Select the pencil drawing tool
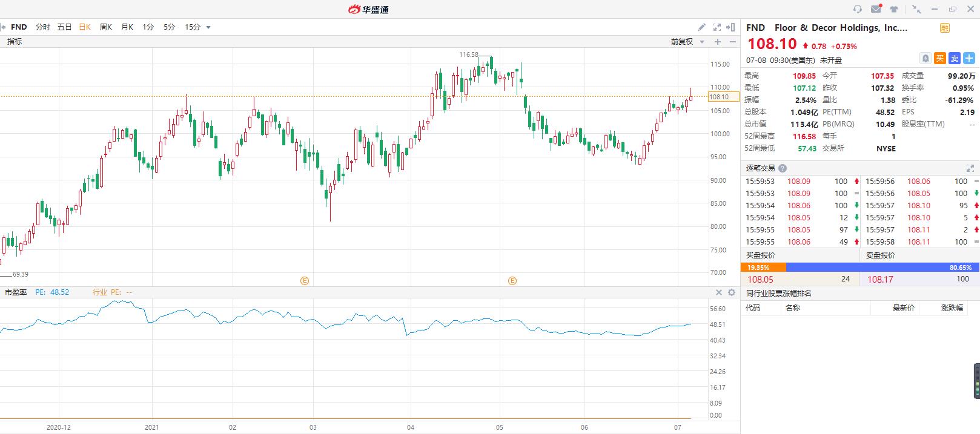The image size is (980, 434). (x=701, y=27)
